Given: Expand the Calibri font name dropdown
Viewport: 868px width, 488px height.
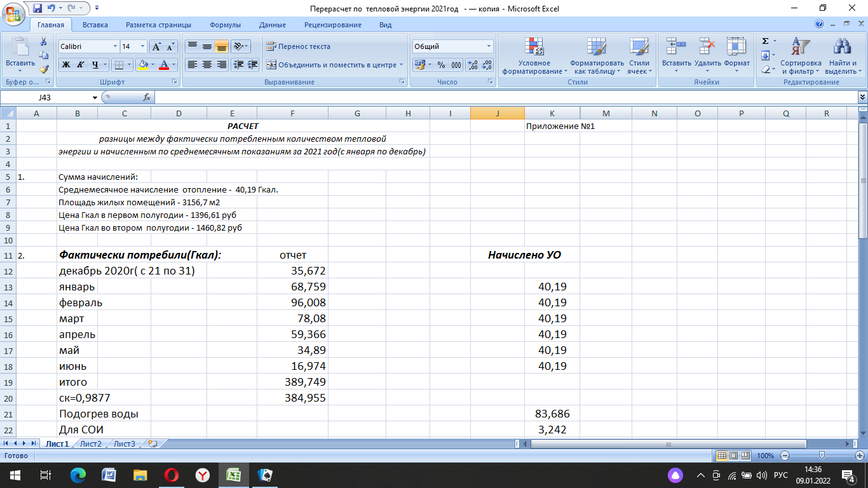Looking at the screenshot, I should (115, 46).
